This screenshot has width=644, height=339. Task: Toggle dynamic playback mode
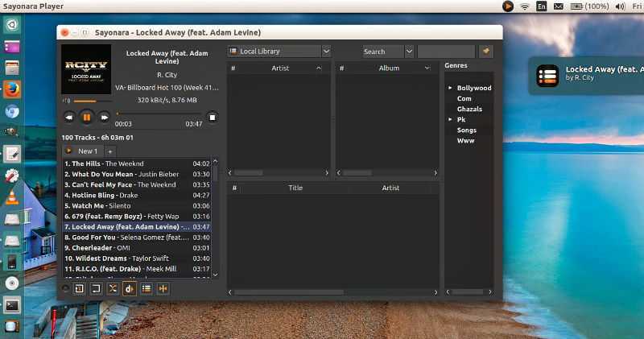130,289
